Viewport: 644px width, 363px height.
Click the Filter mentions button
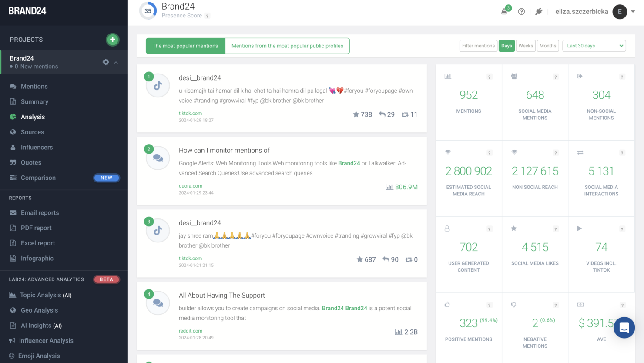point(478,46)
